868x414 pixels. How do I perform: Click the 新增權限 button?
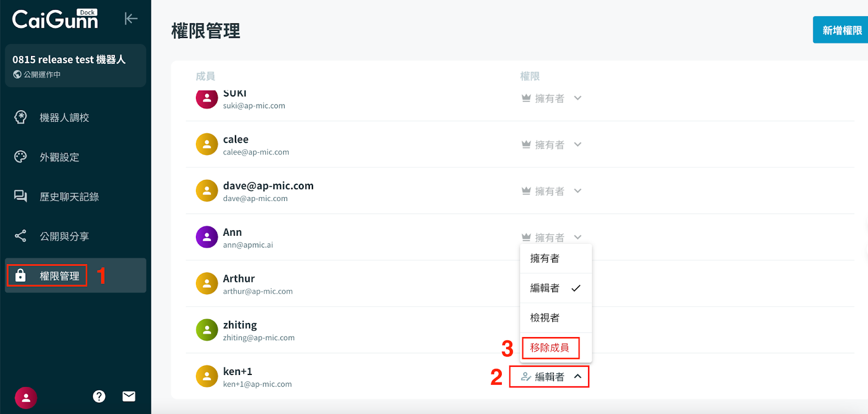[841, 30]
